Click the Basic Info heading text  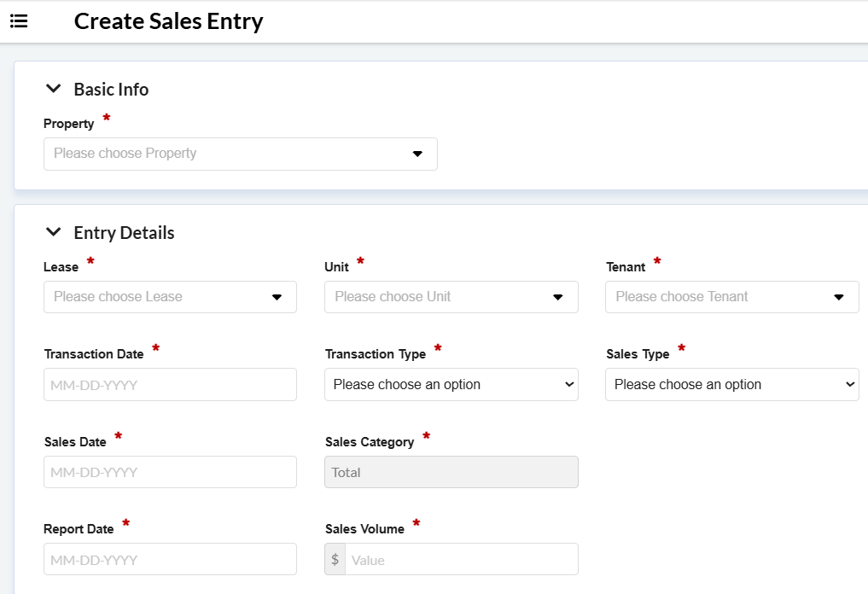(x=111, y=89)
